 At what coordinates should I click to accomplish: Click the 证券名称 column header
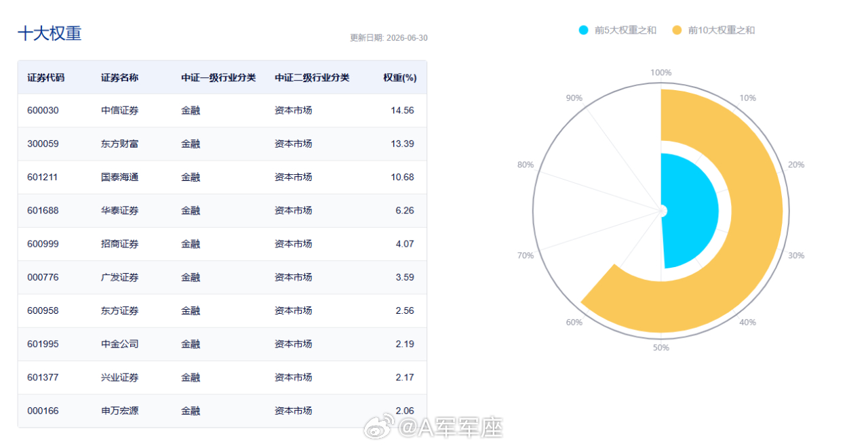119,77
